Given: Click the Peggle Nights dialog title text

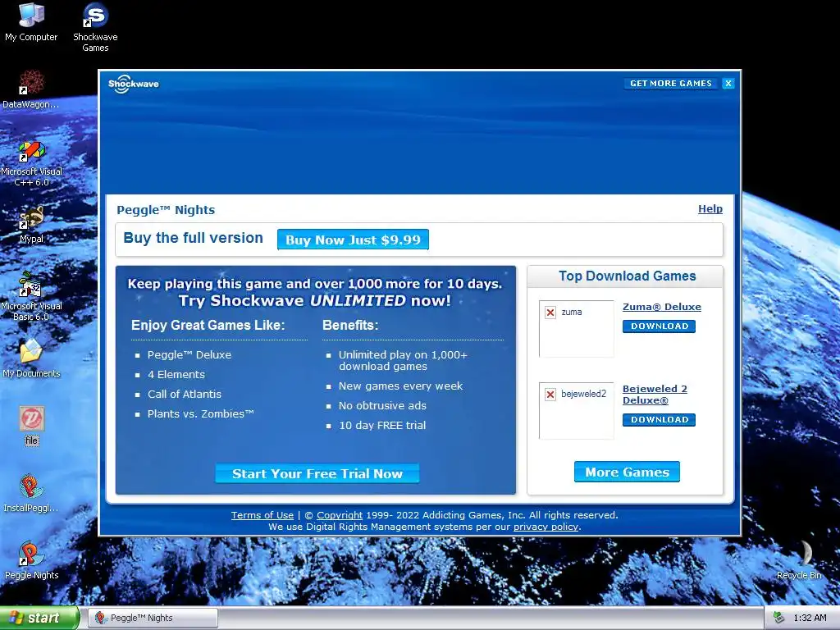Looking at the screenshot, I should point(166,210).
